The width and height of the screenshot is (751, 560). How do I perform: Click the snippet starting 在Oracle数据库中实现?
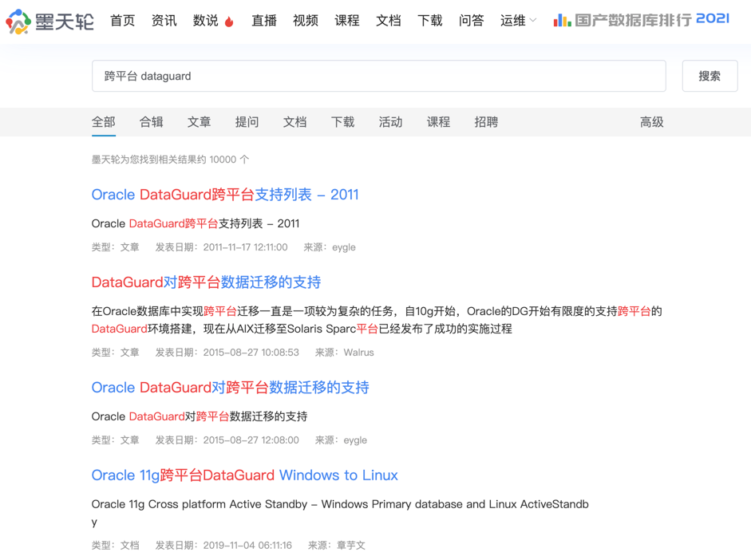click(x=377, y=320)
